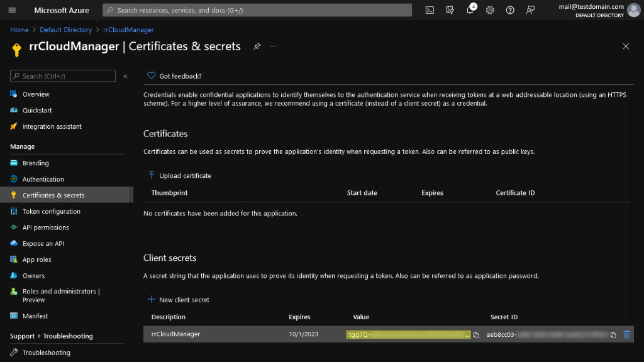Focus the global search resources box

[x=257, y=10]
